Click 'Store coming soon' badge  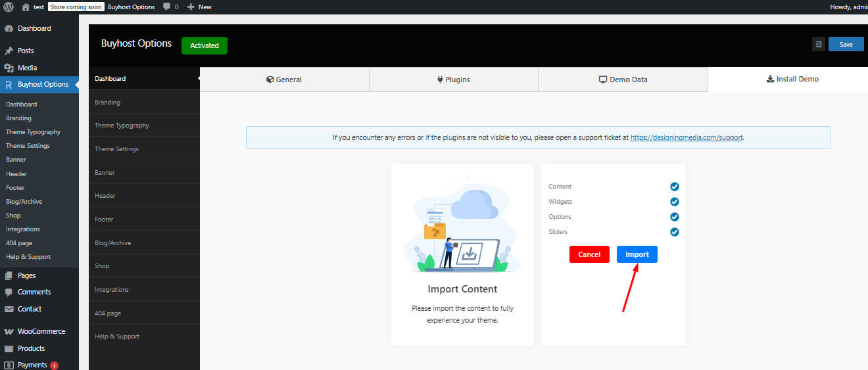pos(76,7)
